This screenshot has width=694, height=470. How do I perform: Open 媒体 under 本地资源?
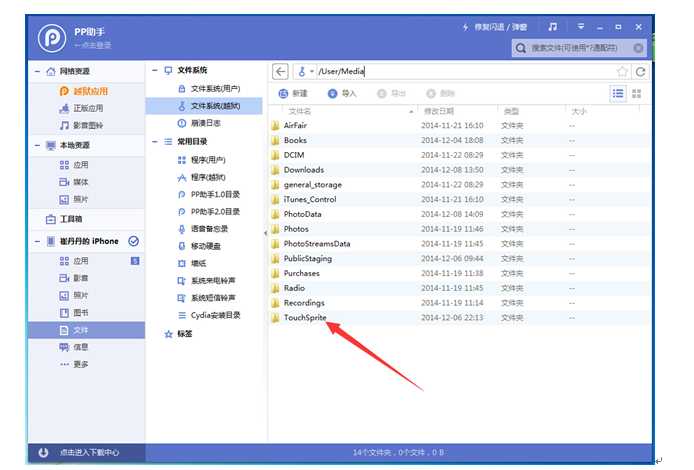point(74,182)
